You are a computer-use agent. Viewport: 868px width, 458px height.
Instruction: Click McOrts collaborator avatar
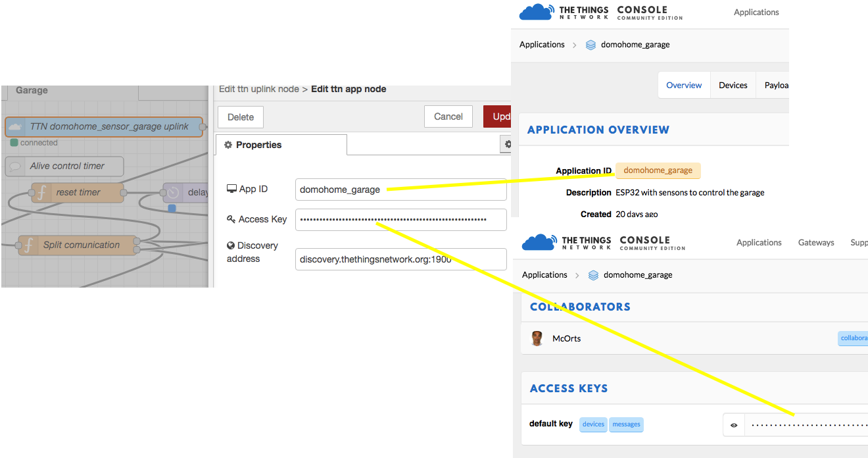[x=537, y=338]
